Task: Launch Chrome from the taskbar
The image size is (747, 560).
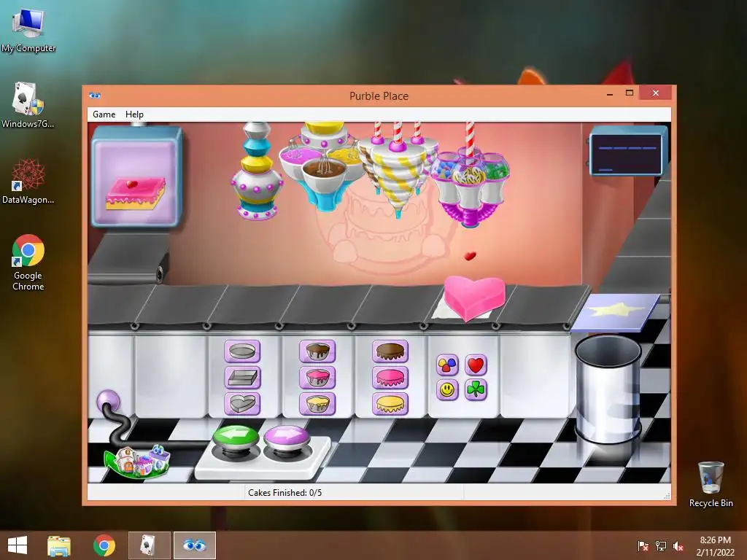Action: click(x=104, y=545)
